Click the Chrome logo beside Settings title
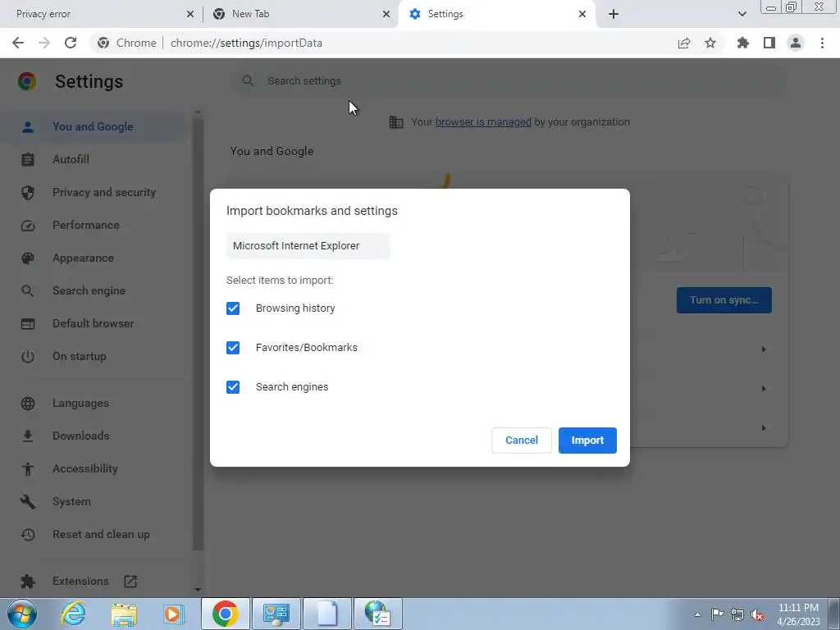 (x=27, y=81)
